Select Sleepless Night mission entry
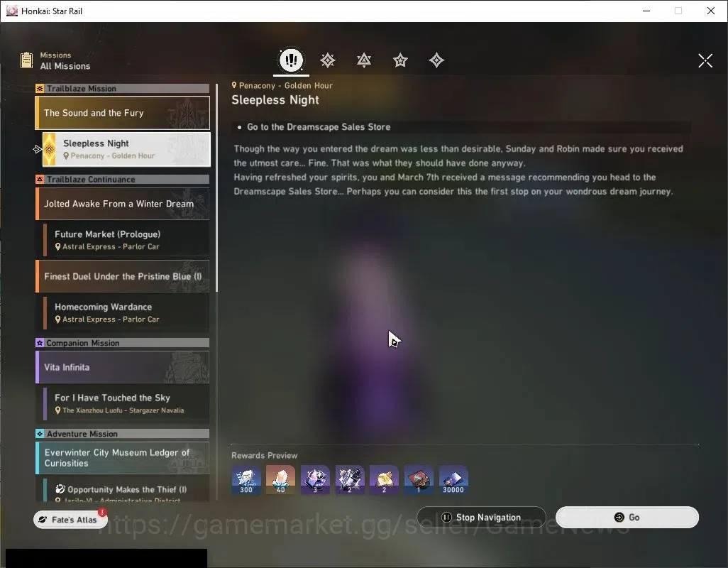The width and height of the screenshot is (728, 568). 126,149
